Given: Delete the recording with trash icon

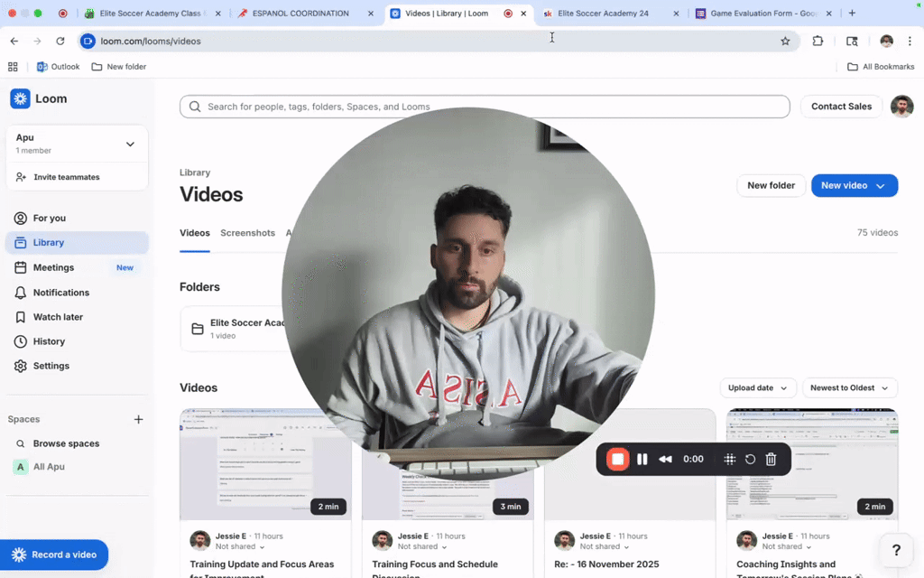Looking at the screenshot, I should point(771,459).
